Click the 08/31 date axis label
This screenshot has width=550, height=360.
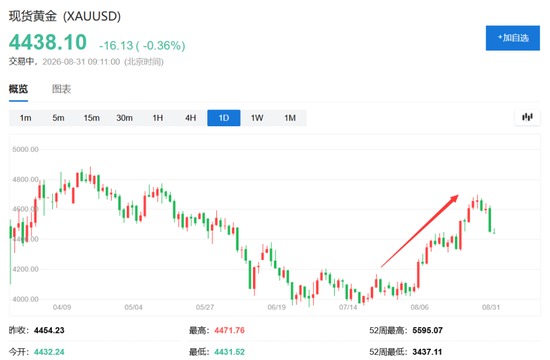pyautogui.click(x=491, y=307)
